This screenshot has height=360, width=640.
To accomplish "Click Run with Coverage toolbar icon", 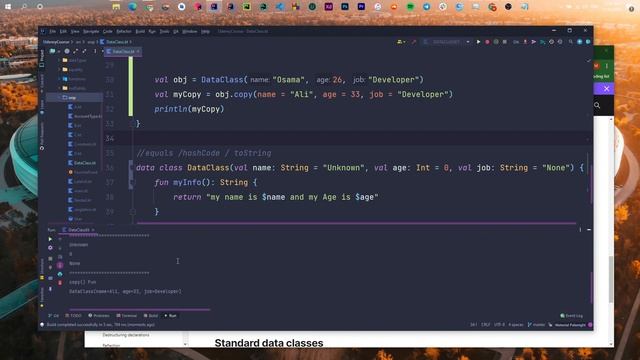I will (x=496, y=42).
